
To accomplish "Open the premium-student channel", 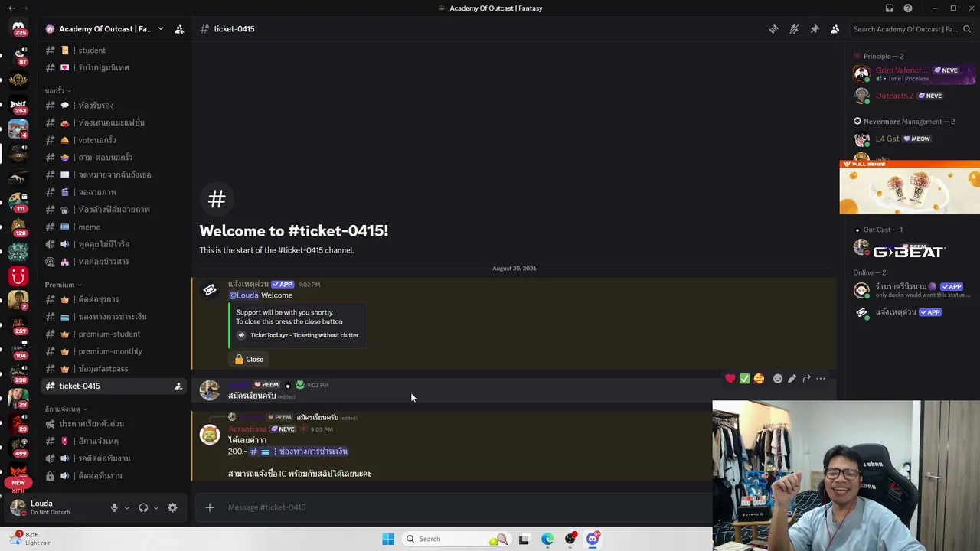I will [109, 334].
